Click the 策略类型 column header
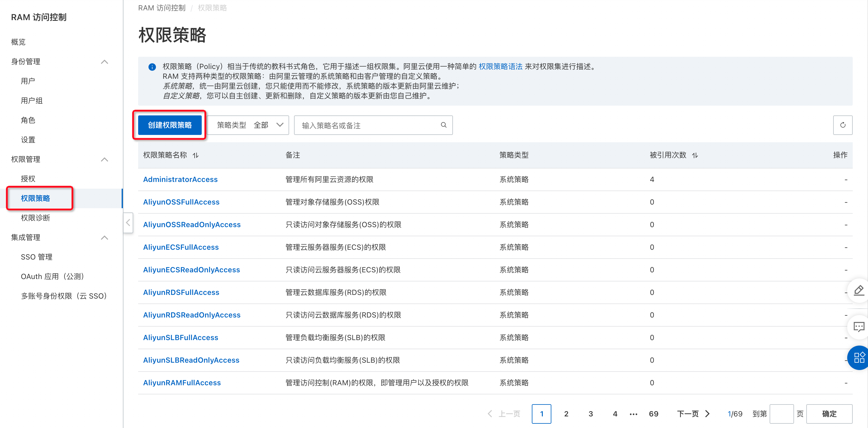Screen dimensions: 868x428 click(x=514, y=155)
